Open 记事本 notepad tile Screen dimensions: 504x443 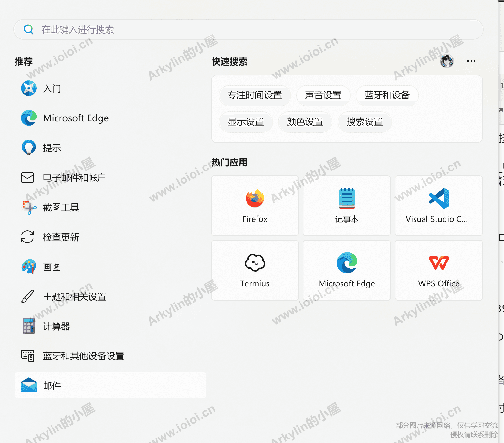(347, 206)
